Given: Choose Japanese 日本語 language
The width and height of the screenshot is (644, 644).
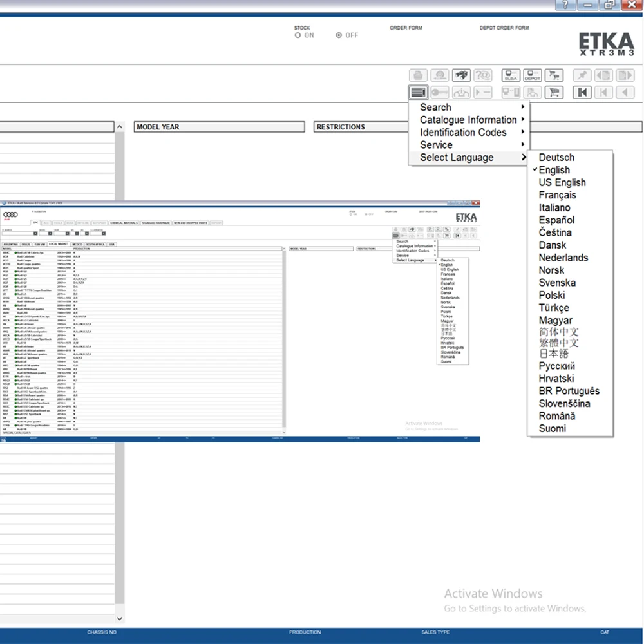Looking at the screenshot, I should coord(553,354).
